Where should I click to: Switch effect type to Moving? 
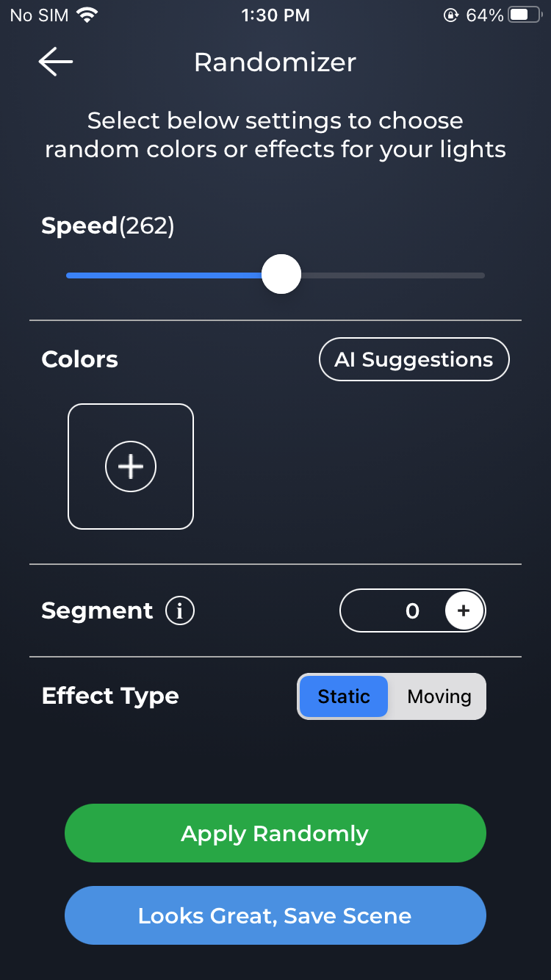439,696
